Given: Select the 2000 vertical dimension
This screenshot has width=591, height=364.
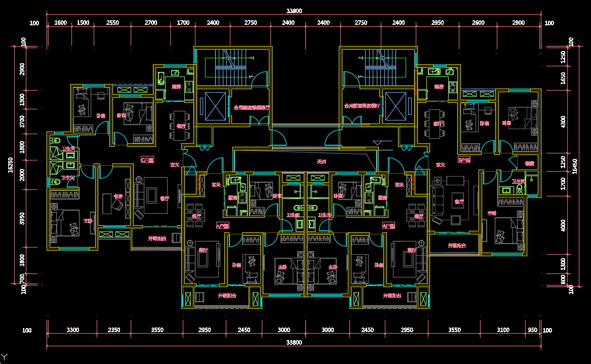Looking at the screenshot, I should click(x=22, y=175).
